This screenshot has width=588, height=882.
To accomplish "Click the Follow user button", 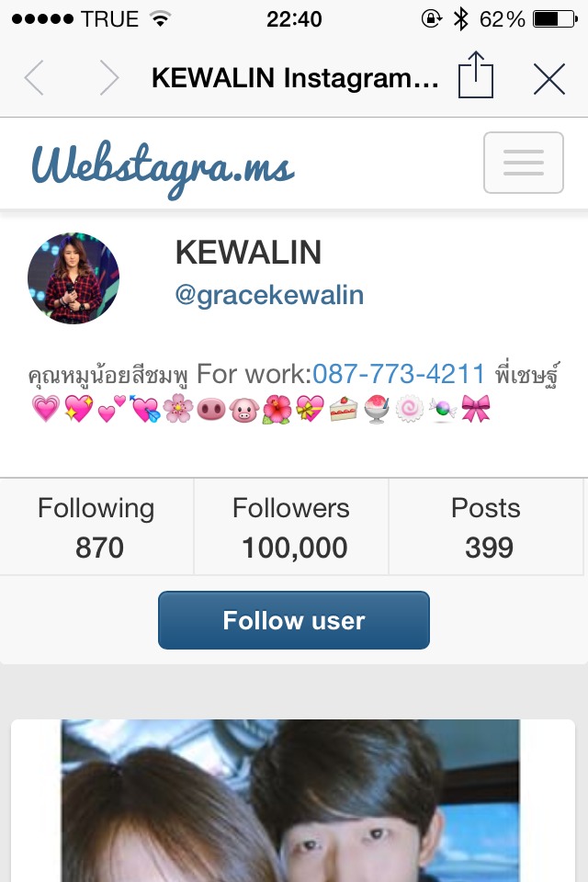I will [x=294, y=620].
